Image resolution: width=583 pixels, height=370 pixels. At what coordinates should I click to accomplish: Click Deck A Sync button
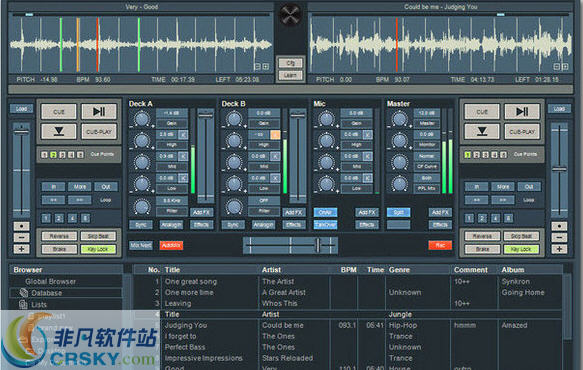click(141, 225)
